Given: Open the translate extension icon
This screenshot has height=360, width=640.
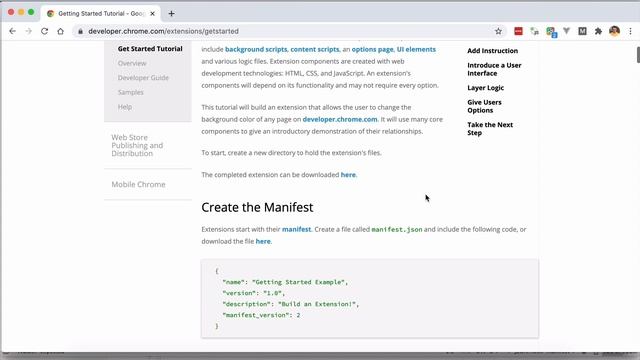Looking at the screenshot, I should (x=534, y=31).
